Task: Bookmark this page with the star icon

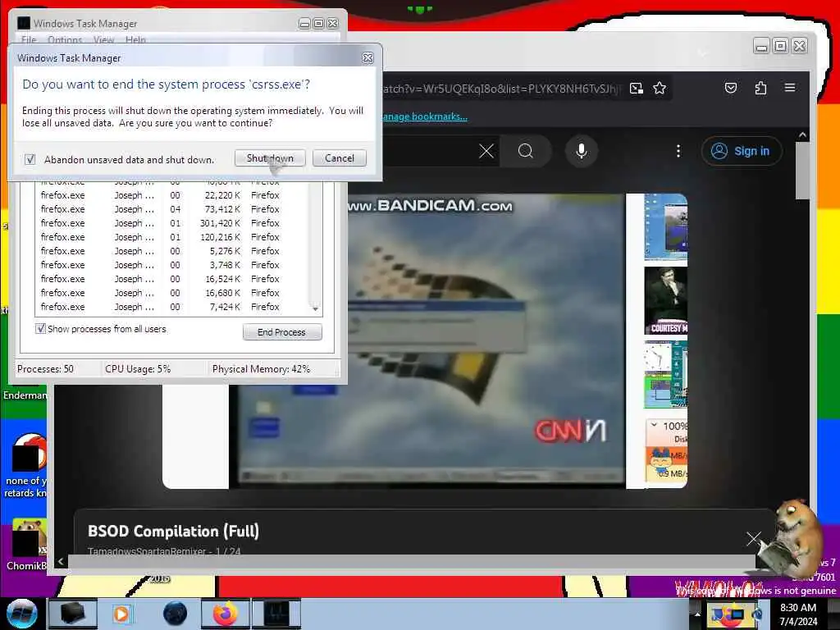Action: click(x=660, y=89)
